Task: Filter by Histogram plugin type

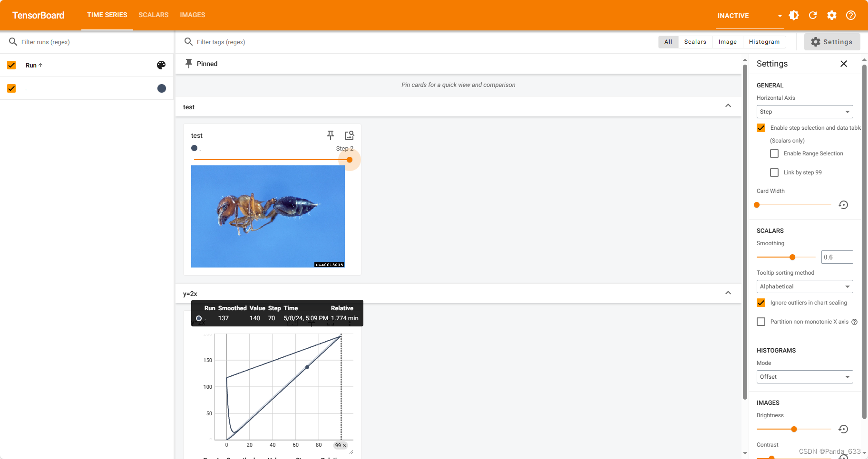Action: [764, 42]
